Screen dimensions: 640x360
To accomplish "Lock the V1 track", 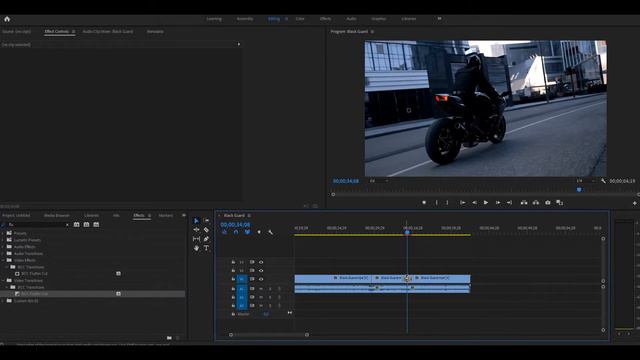I will pos(233,279).
